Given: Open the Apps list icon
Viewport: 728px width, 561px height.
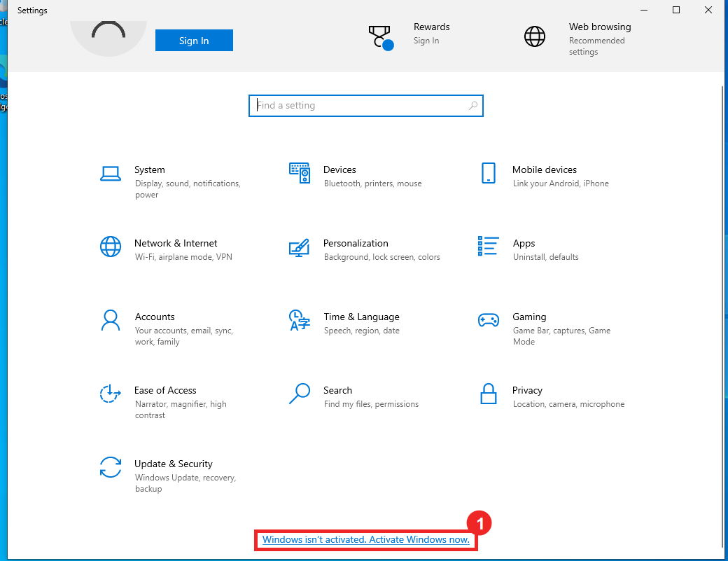Looking at the screenshot, I should (489, 246).
